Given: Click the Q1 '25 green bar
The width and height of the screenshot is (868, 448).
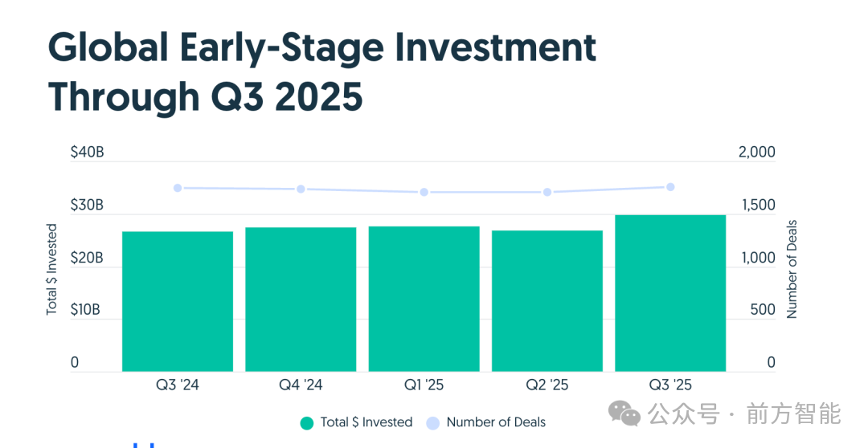Looking at the screenshot, I should (x=424, y=299).
